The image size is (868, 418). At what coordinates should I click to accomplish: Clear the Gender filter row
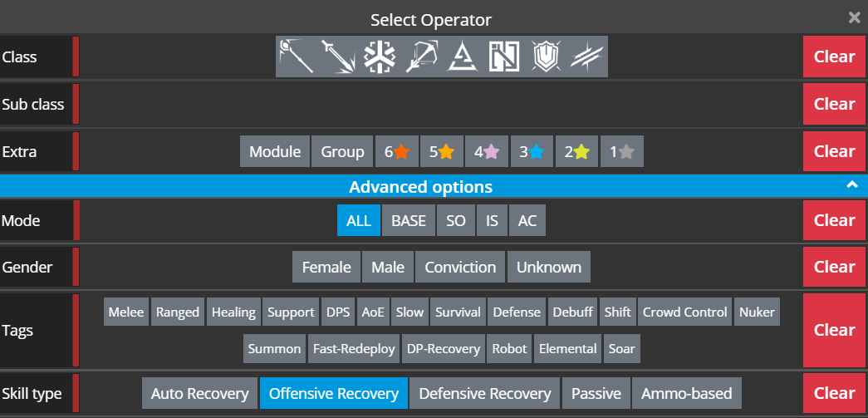(x=834, y=266)
